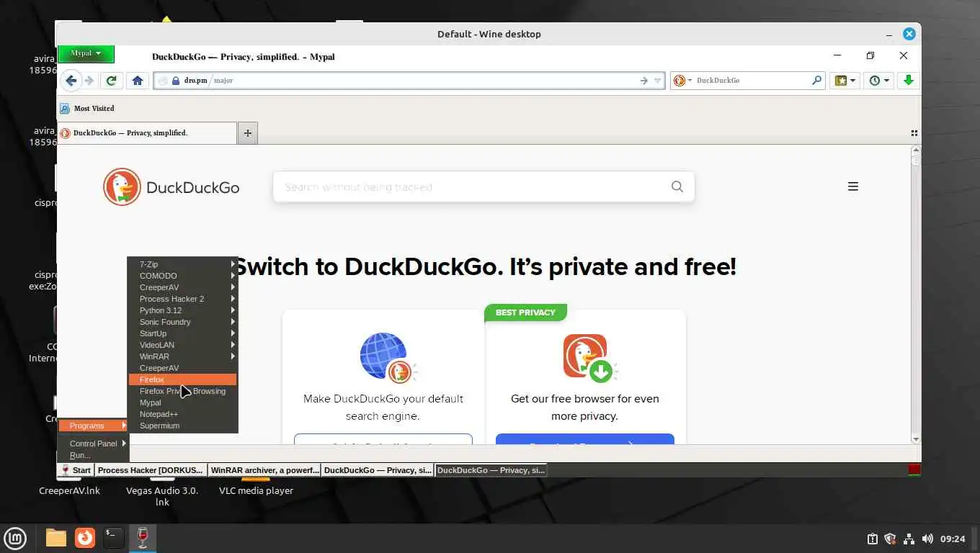Launch Firefox from the Linux panel
This screenshot has width=980, height=553.
[85, 538]
